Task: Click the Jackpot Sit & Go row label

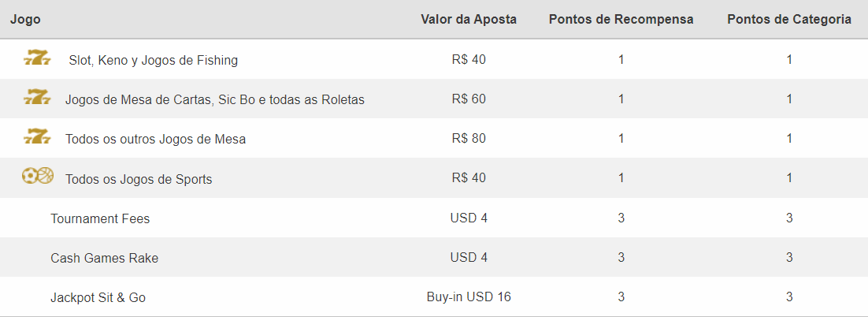Action: coord(98,297)
